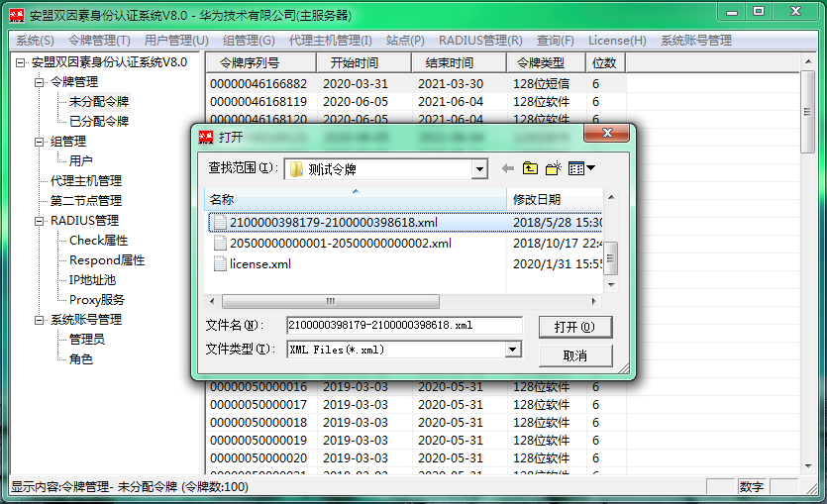Select 角色 in tree
The image size is (827, 504).
[x=80, y=359]
